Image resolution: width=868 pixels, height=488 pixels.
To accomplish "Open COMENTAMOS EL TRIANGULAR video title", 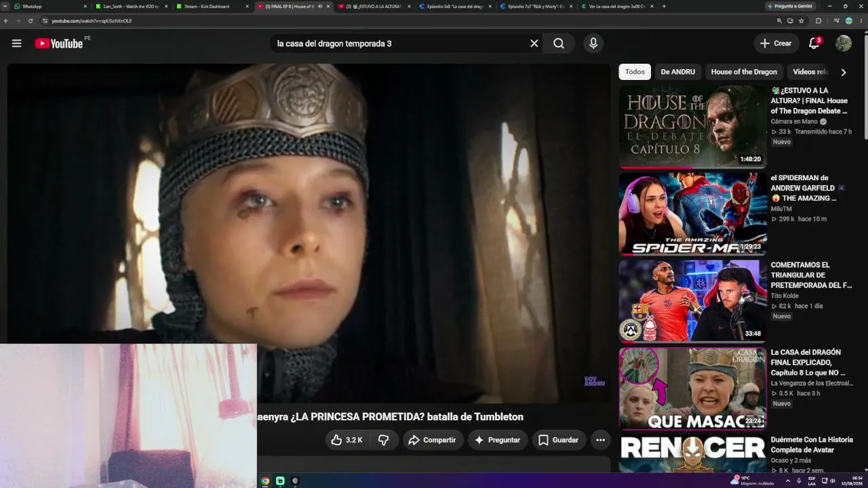I will point(811,275).
